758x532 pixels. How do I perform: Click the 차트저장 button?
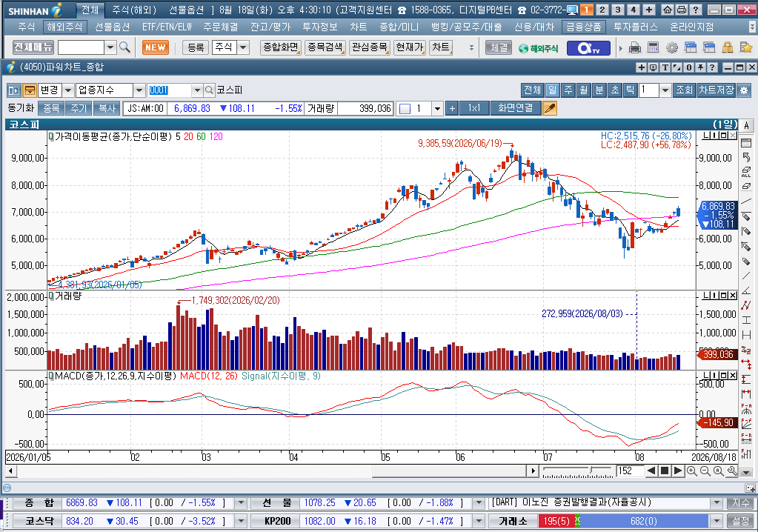(717, 90)
